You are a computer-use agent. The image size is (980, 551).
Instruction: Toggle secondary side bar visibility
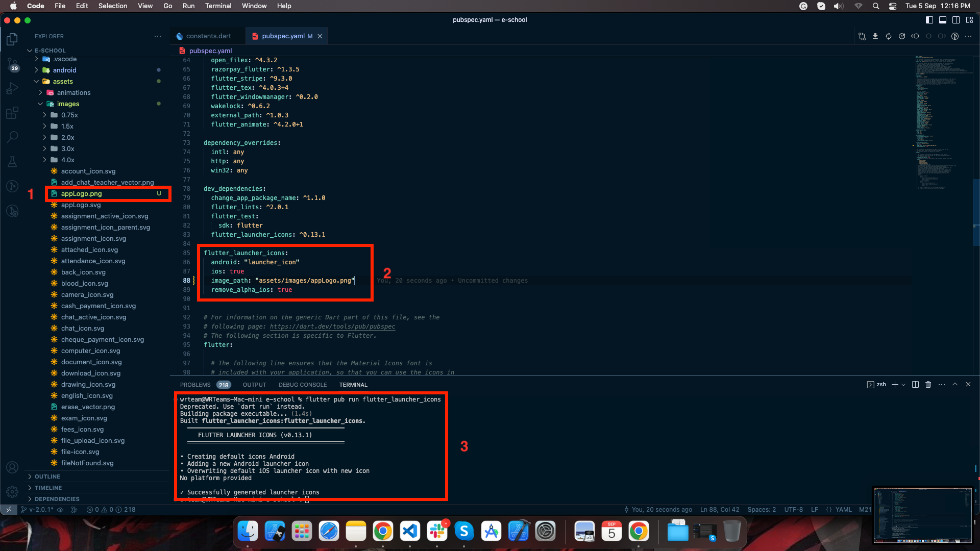coord(956,20)
